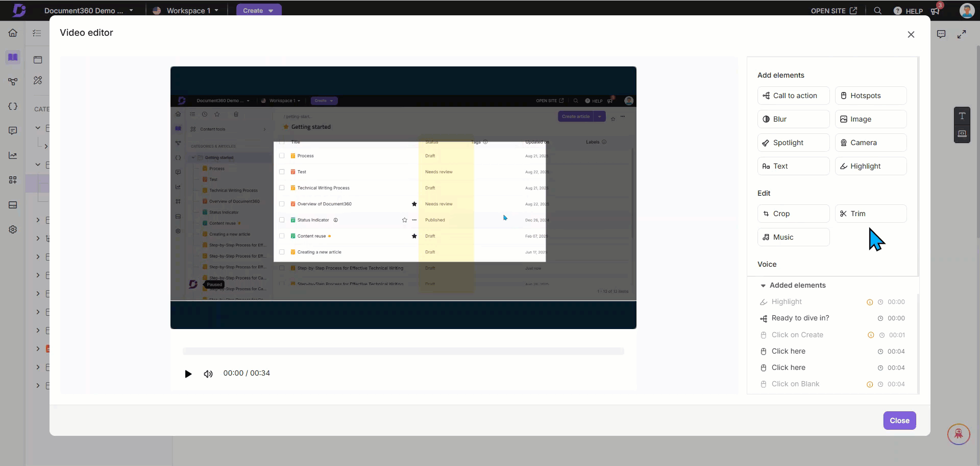
Task: Open Settings gear in sidebar
Action: pyautogui.click(x=13, y=229)
